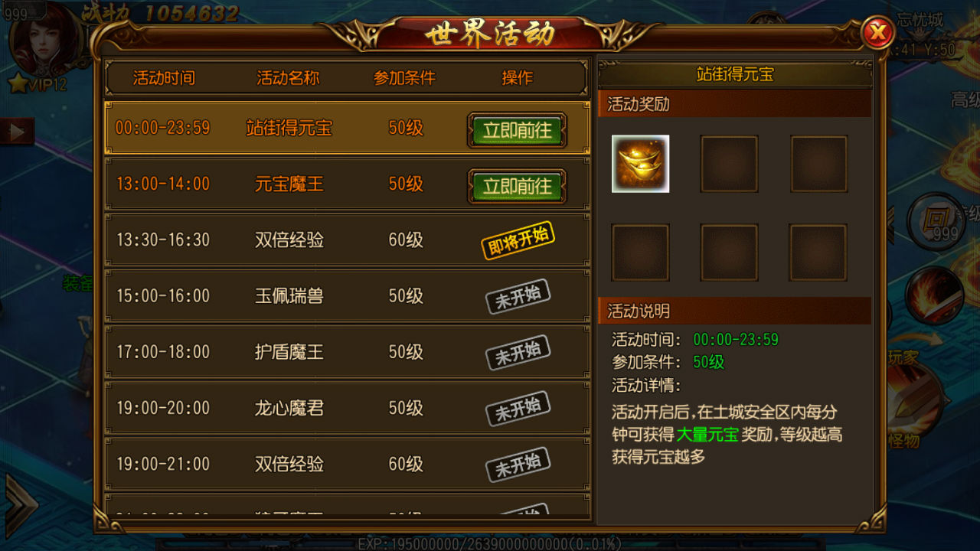Close the 世界活动 window

click(x=878, y=33)
